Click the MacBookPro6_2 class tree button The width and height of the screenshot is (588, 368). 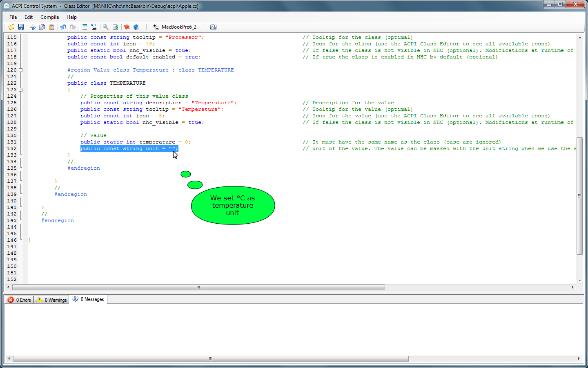(x=174, y=27)
